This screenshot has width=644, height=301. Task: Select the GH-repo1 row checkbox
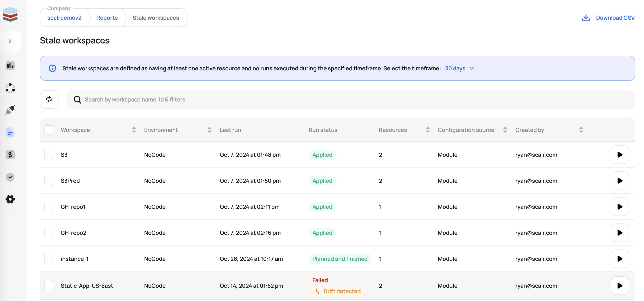(49, 206)
